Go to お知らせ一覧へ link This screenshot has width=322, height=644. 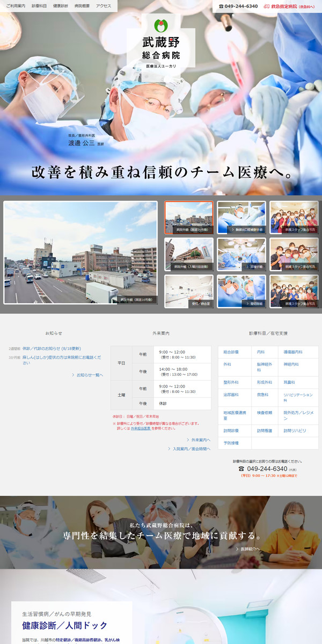pos(87,375)
